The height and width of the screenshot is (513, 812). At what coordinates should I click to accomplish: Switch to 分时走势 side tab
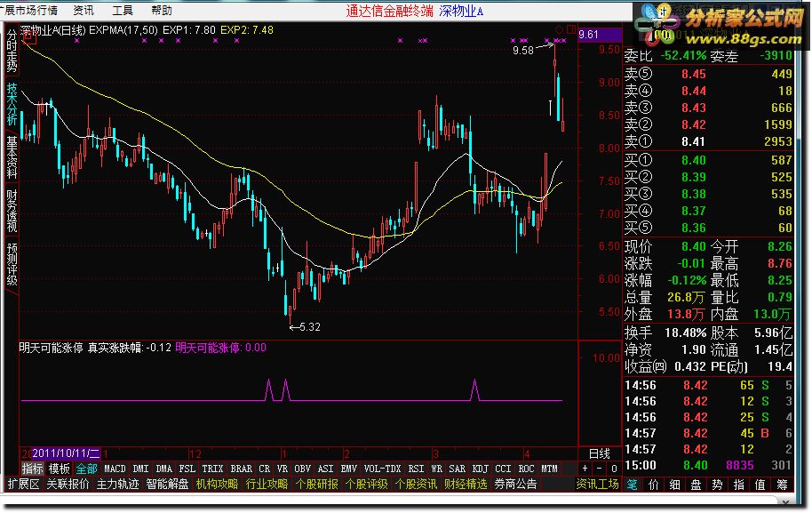click(12, 51)
